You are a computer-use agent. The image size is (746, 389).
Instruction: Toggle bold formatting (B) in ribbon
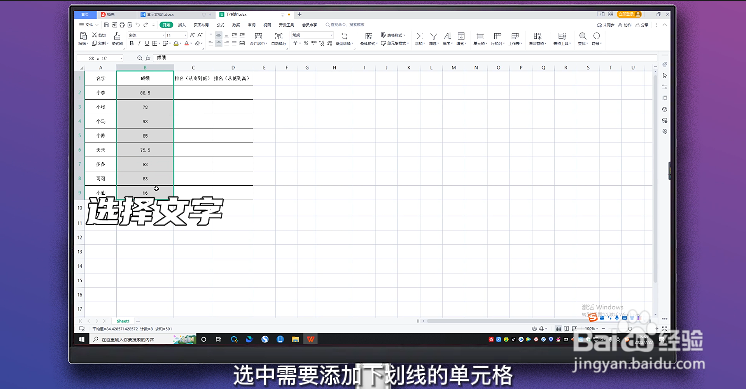tap(132, 43)
